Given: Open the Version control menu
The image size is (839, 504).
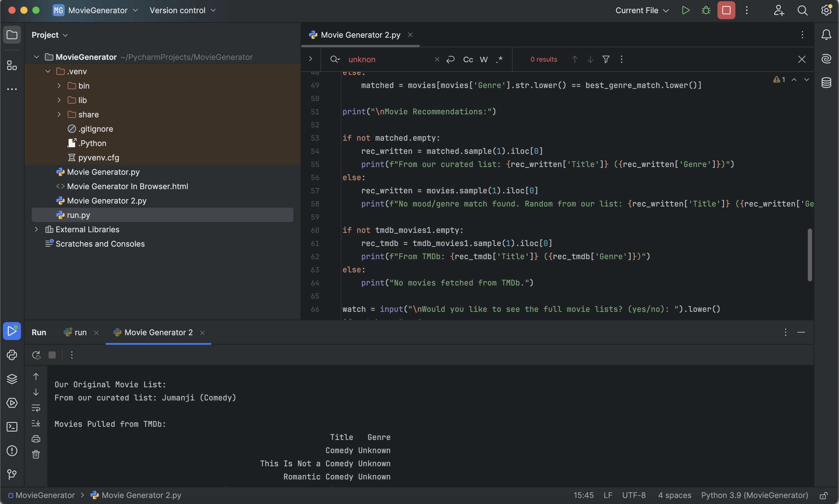Looking at the screenshot, I should [x=182, y=10].
